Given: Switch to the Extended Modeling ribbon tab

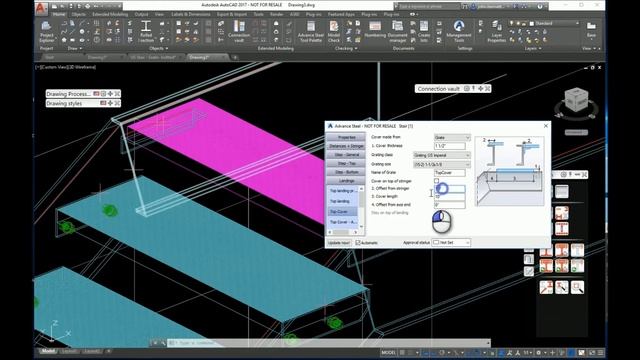Looking at the screenshot, I should pyautogui.click(x=110, y=14).
